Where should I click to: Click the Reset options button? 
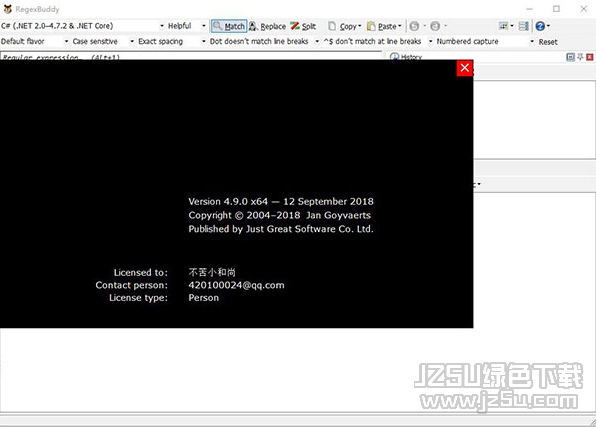548,42
